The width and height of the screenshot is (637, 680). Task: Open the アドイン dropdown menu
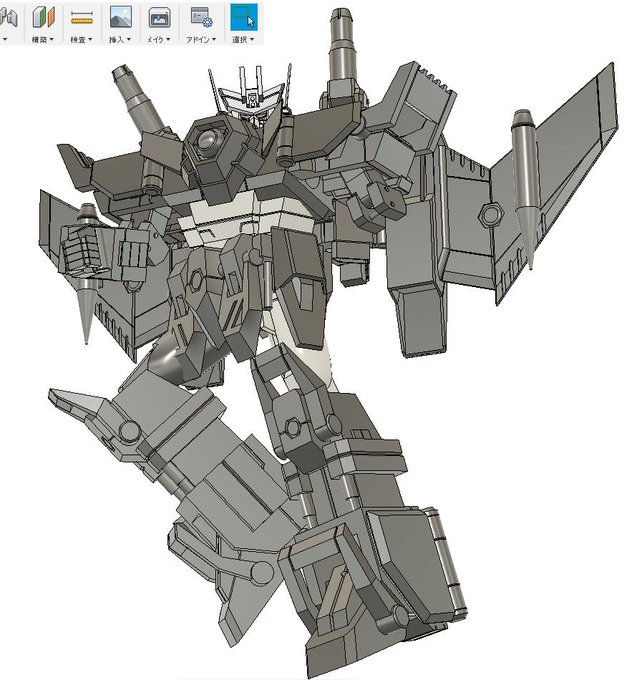(x=201, y=39)
